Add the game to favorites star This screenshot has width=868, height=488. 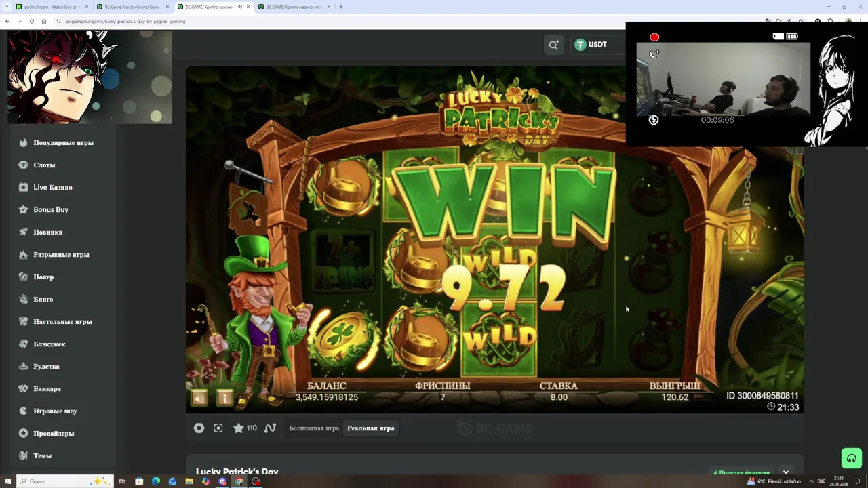(x=239, y=428)
